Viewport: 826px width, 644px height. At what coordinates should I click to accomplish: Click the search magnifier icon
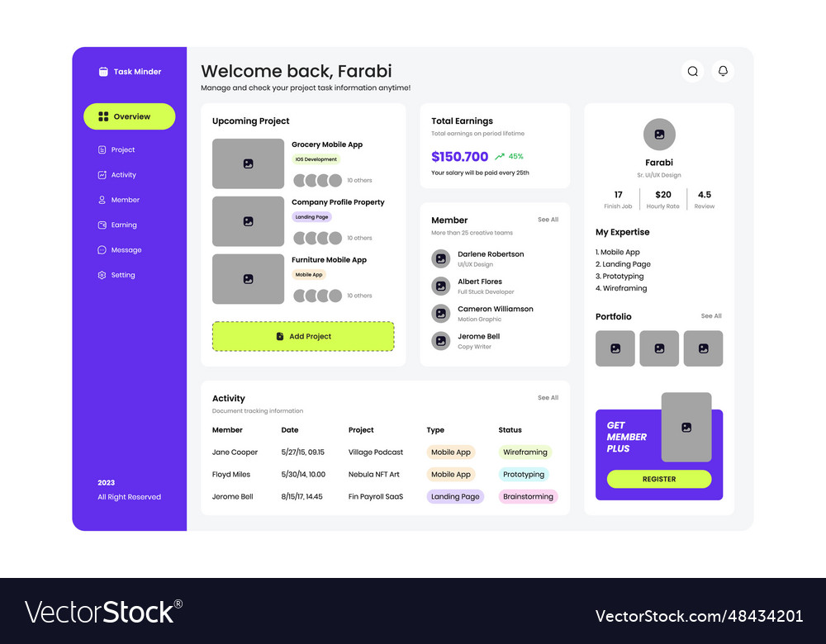pyautogui.click(x=692, y=71)
